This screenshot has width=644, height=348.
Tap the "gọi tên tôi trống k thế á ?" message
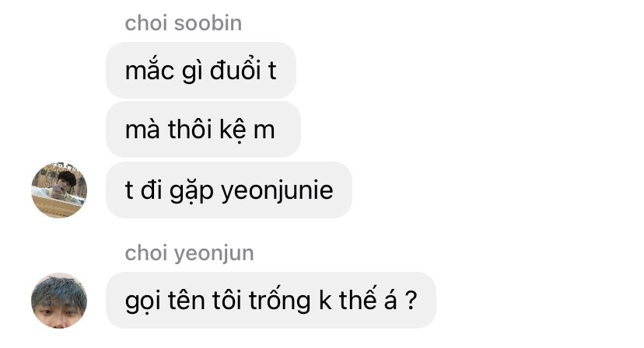tap(271, 300)
